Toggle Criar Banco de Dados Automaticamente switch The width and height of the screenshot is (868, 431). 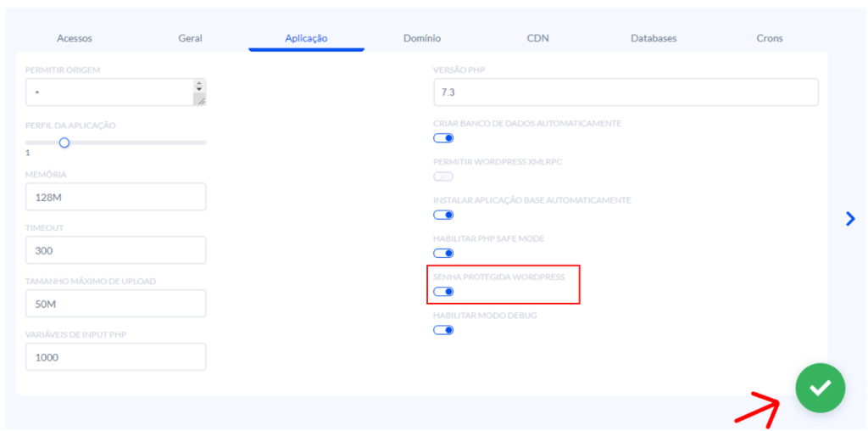click(443, 138)
